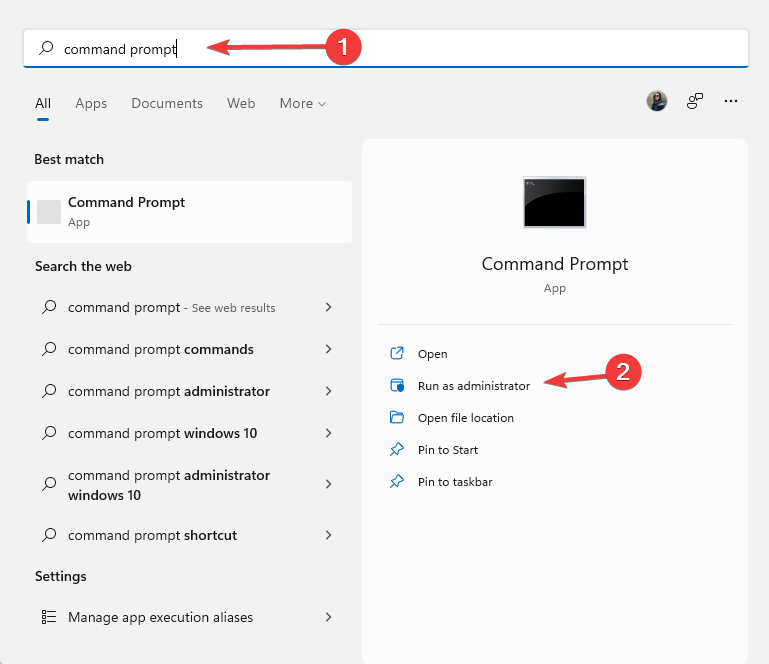Open the search feedback icon
769x664 pixels.
tap(694, 101)
